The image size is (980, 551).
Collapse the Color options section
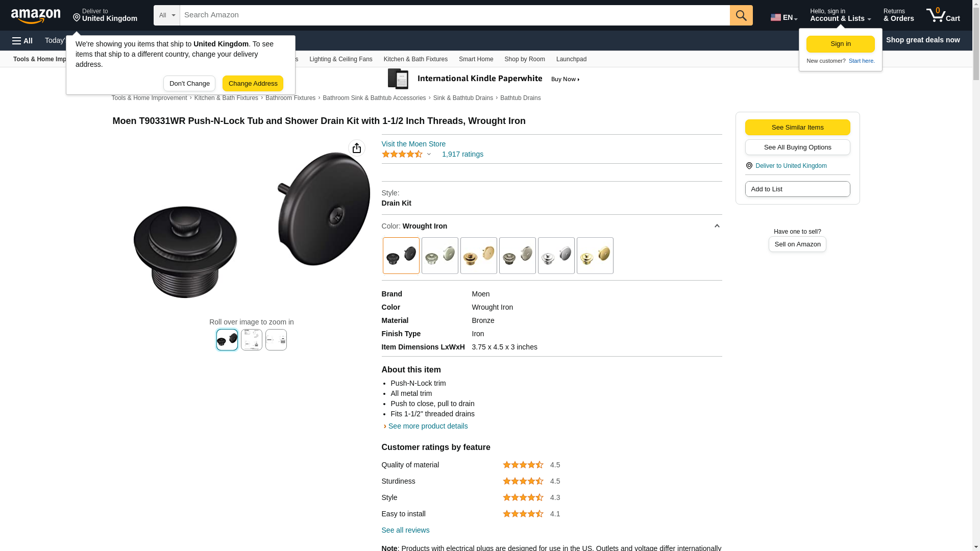click(x=717, y=226)
